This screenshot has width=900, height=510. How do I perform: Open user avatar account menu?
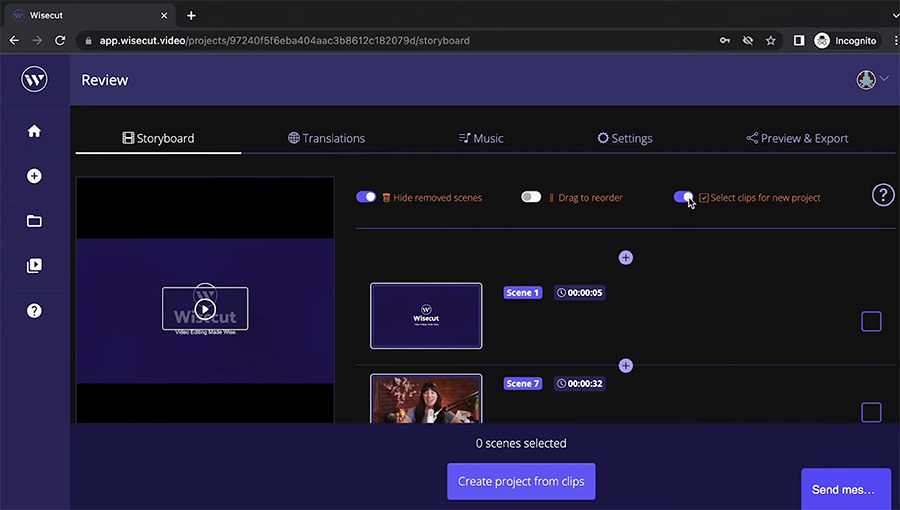click(x=871, y=80)
